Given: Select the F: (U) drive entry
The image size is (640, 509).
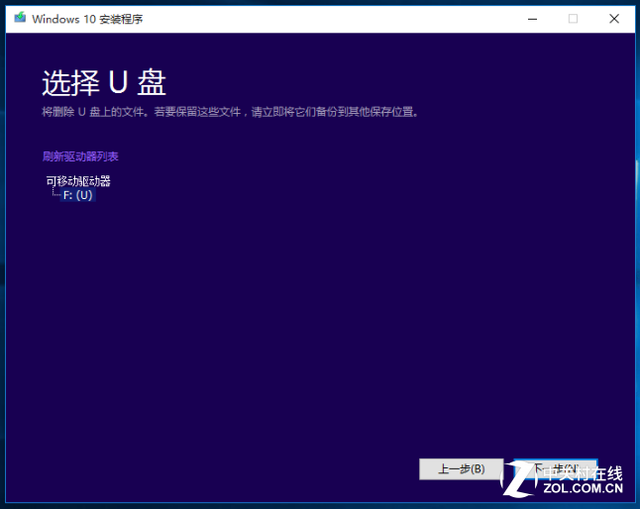Looking at the screenshot, I should pyautogui.click(x=78, y=195).
